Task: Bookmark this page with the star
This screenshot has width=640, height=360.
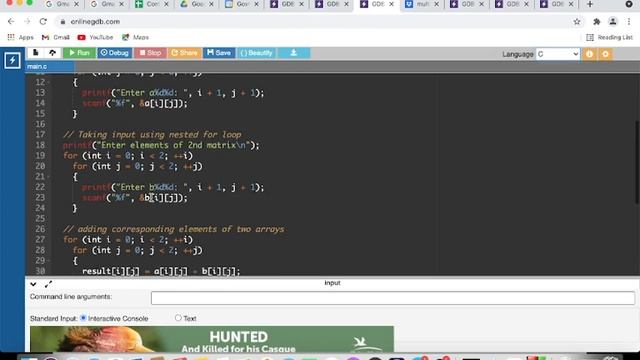Action: click(577, 22)
